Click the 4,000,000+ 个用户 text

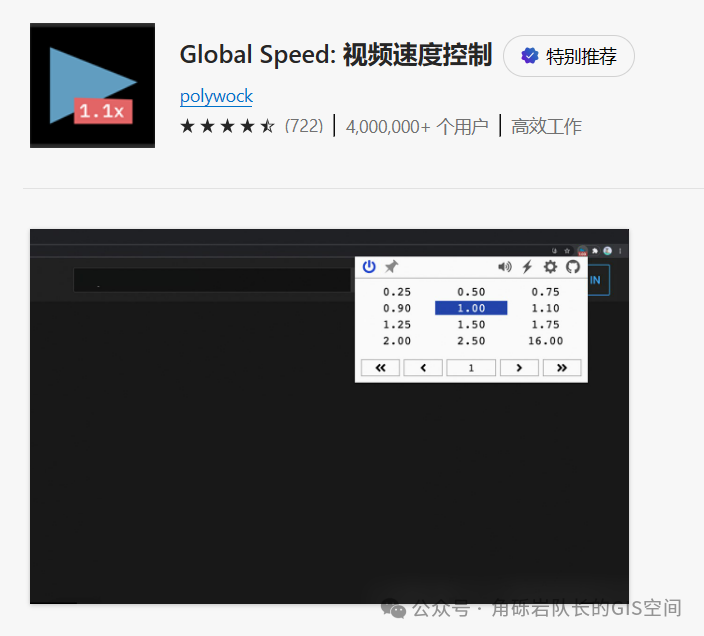417,127
